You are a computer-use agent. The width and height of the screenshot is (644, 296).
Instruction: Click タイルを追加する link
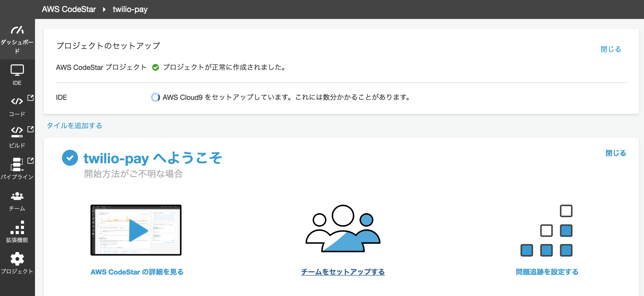(74, 126)
